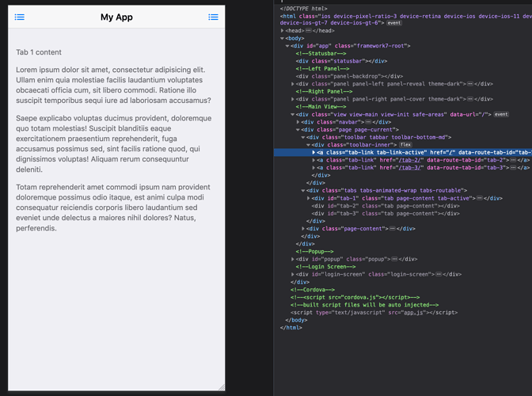532x396 pixels.
Task: Click the preview resize handle in the corner
Action: (x=222, y=387)
